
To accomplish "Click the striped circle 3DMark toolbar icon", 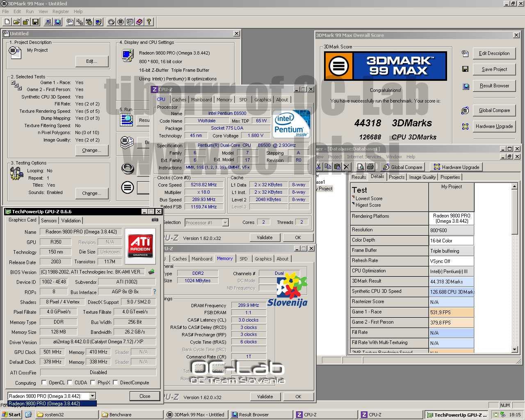I will 121,22.
